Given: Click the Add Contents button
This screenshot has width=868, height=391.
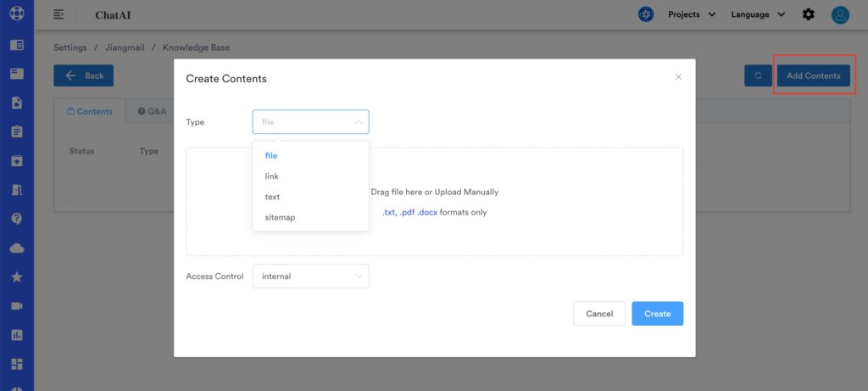Looking at the screenshot, I should coord(813,75).
